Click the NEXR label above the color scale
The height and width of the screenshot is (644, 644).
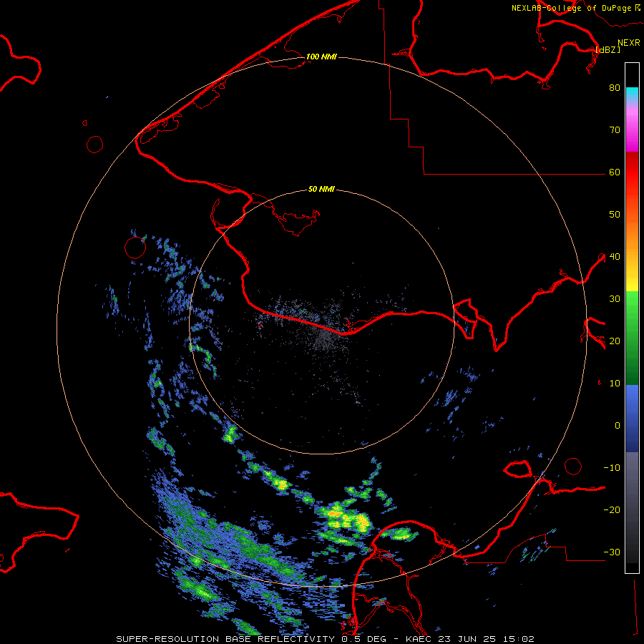(x=628, y=42)
